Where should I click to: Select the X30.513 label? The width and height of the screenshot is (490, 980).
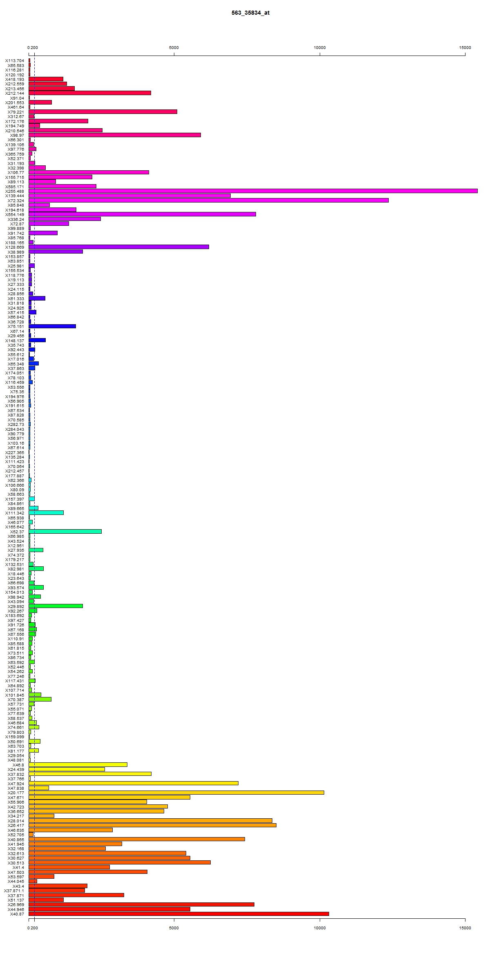[16, 863]
